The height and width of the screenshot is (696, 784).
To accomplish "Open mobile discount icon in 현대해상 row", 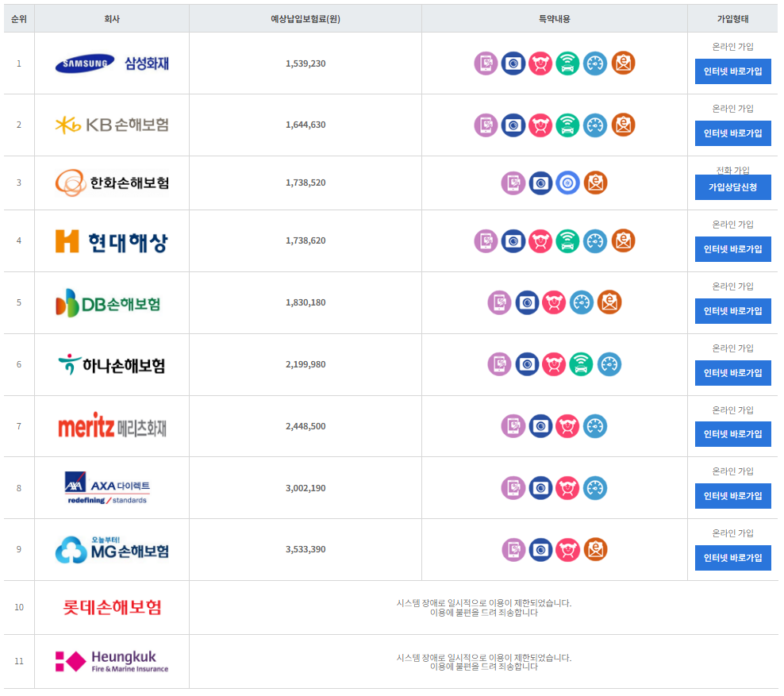I will (x=486, y=241).
